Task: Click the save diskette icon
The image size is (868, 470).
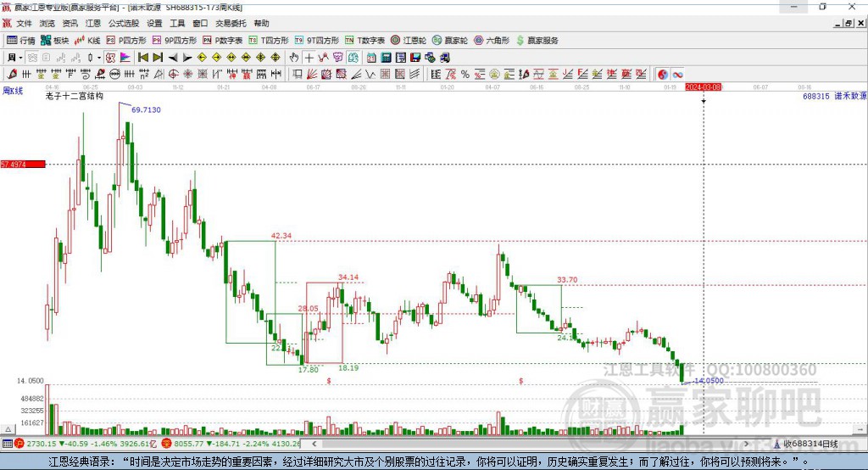Action: [x=415, y=58]
